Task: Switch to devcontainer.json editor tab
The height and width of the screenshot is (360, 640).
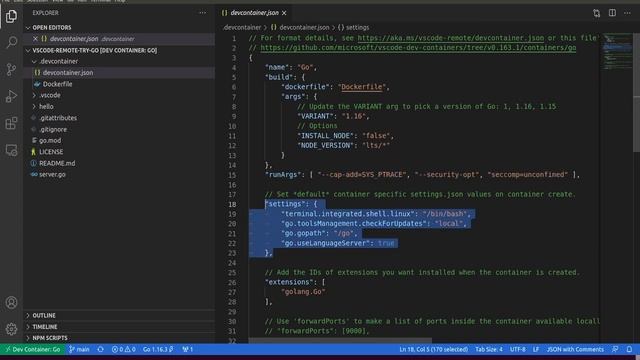Action: (x=254, y=13)
